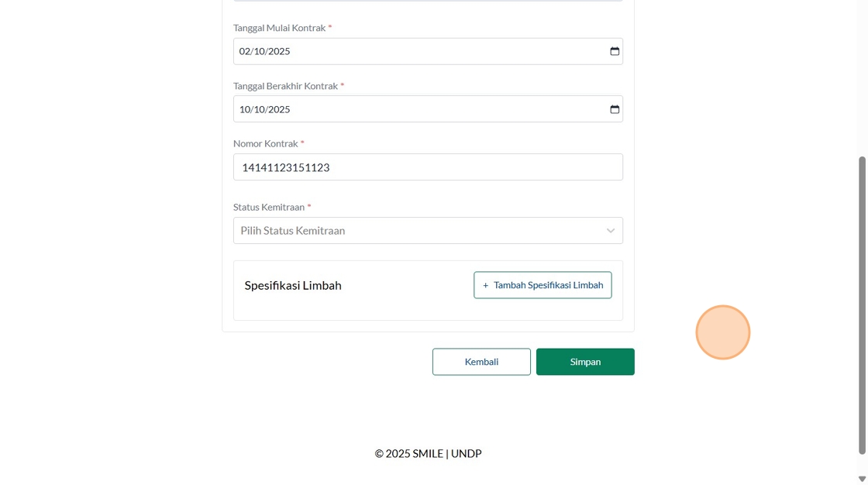Screen dimensions: 868x485
Task: Select the year part of Tanggal Berakhir Kontrak
Action: (x=279, y=109)
